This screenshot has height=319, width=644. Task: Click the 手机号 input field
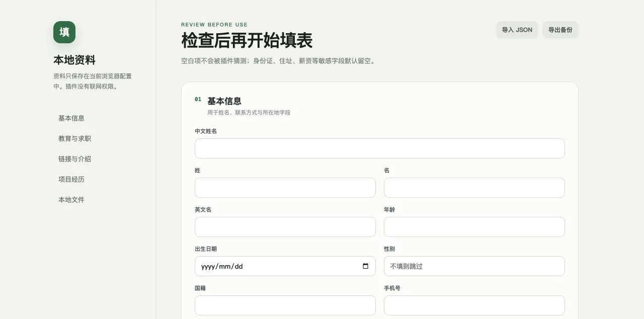[x=474, y=305]
